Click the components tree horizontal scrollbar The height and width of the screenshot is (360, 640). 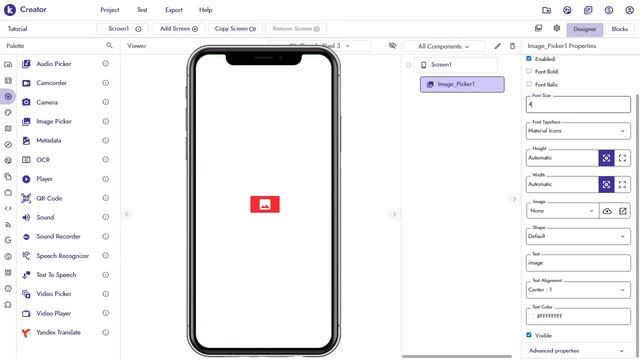[x=457, y=356]
